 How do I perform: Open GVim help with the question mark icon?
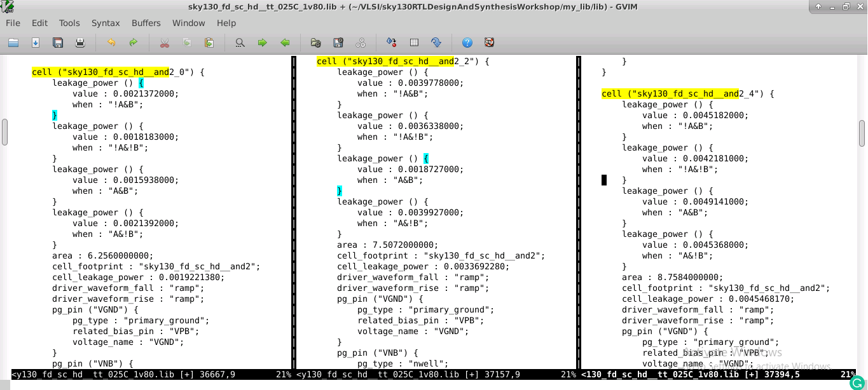coord(467,43)
